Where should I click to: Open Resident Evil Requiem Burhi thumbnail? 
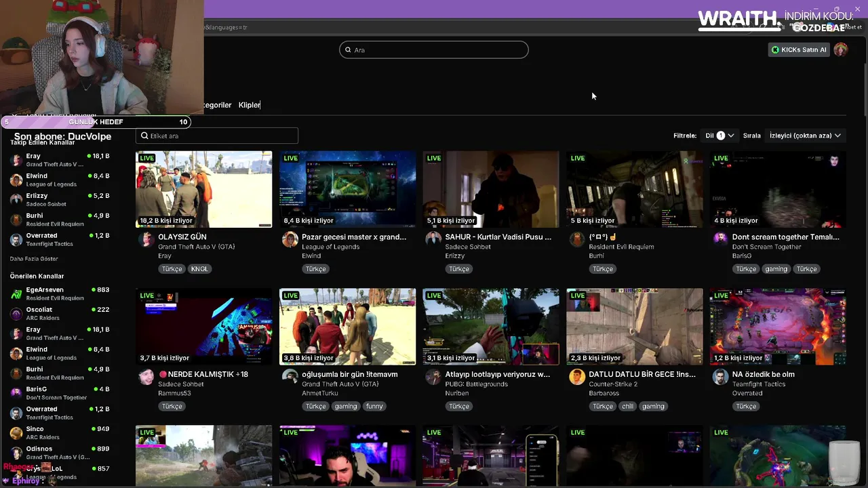click(635, 189)
